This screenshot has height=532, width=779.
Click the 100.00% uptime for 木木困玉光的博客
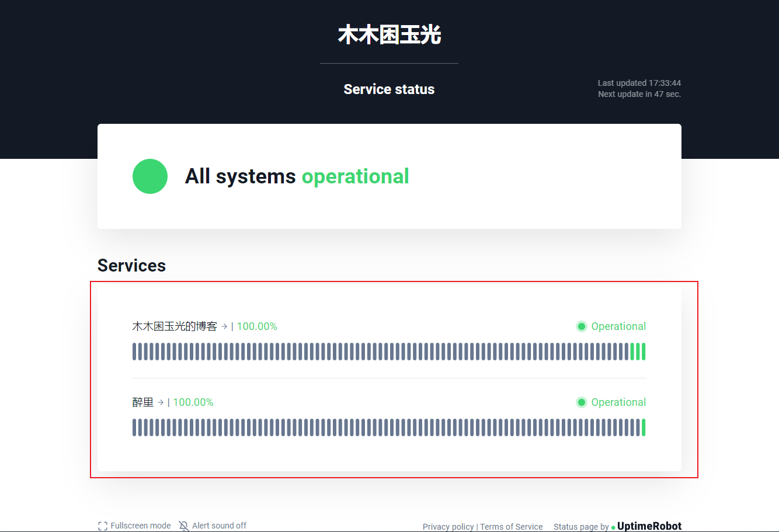coord(257,326)
